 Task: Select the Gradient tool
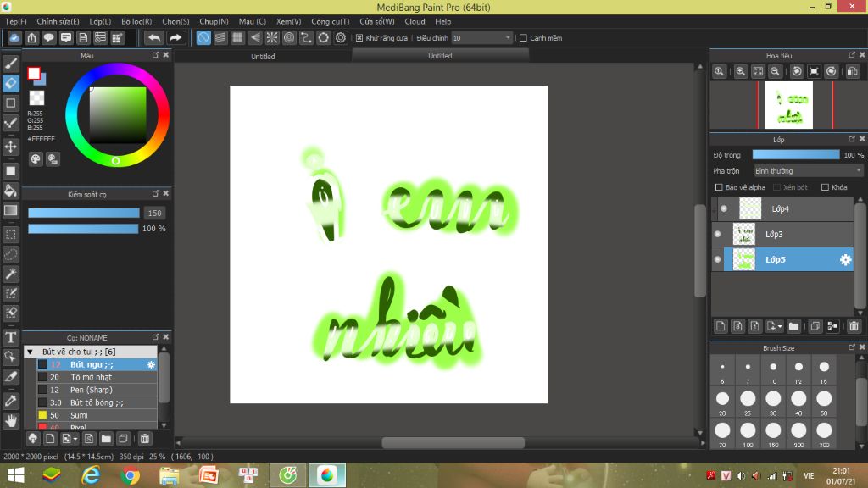10,210
